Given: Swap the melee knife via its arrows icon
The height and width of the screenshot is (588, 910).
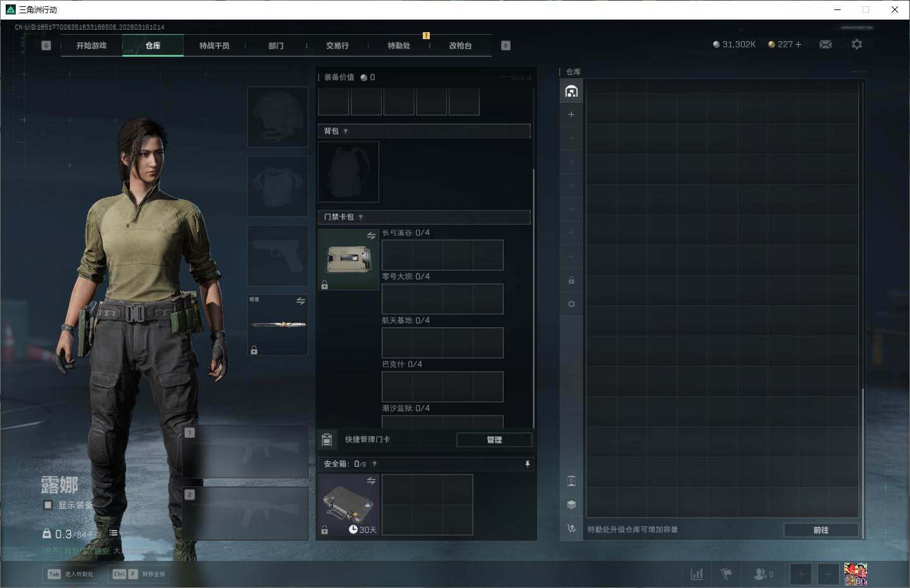Looking at the screenshot, I should coord(300,301).
